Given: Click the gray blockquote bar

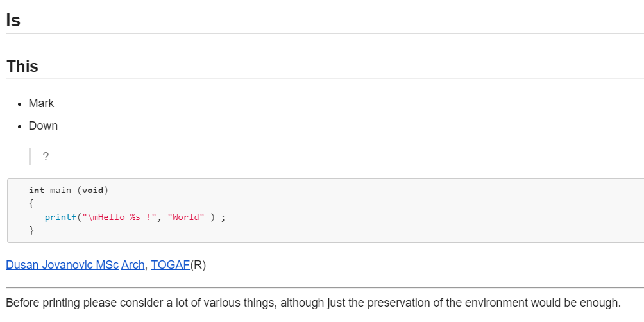Looking at the screenshot, I should pyautogui.click(x=30, y=156).
